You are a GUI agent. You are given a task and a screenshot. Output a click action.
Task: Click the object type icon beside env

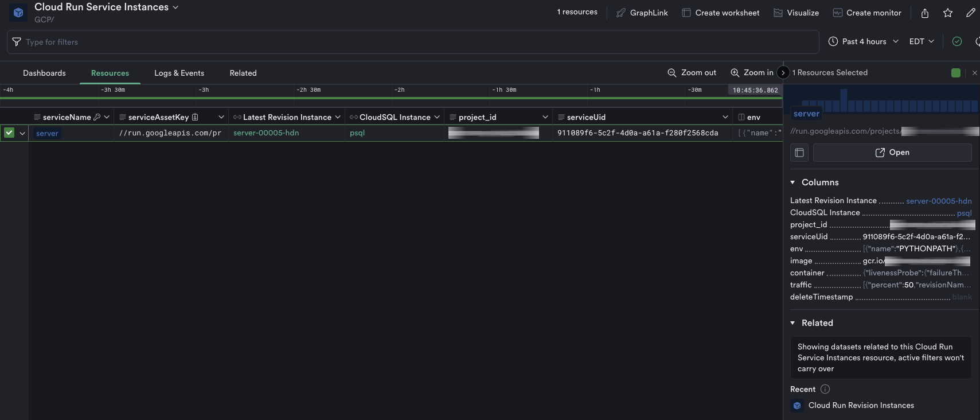[741, 117]
